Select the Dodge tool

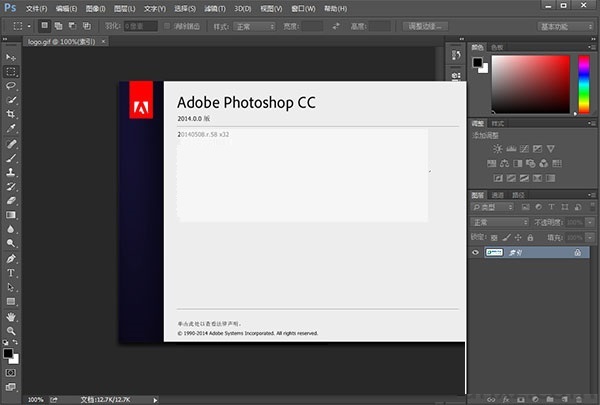point(11,243)
